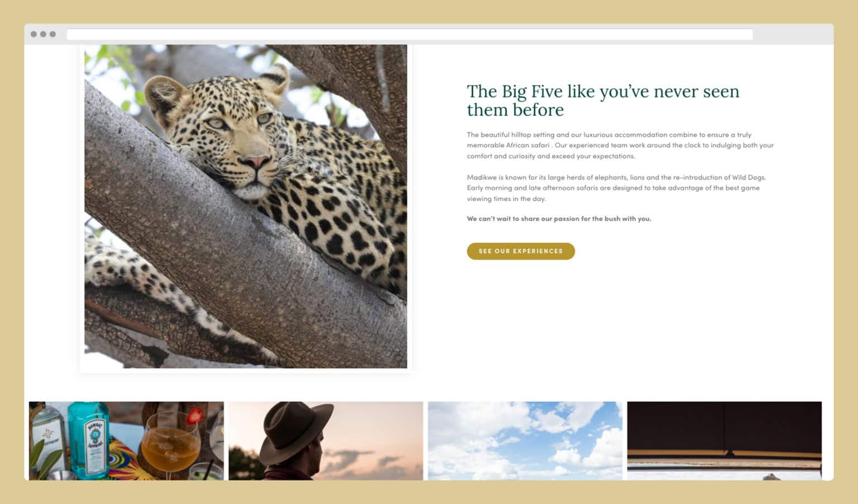The width and height of the screenshot is (858, 504).
Task: Open the leopard on tree photo
Action: click(x=246, y=207)
